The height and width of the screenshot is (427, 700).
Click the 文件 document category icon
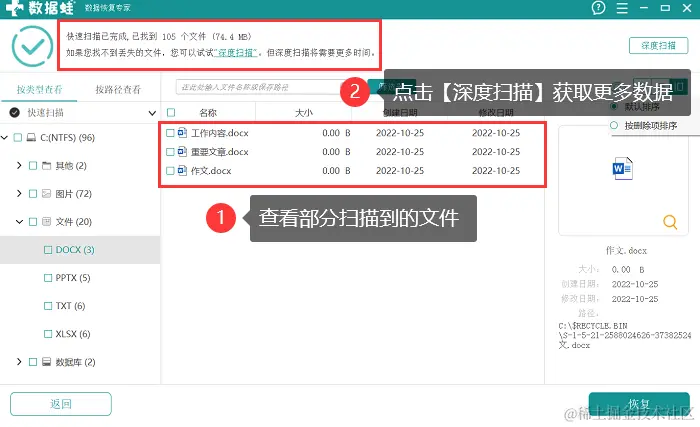[46, 222]
